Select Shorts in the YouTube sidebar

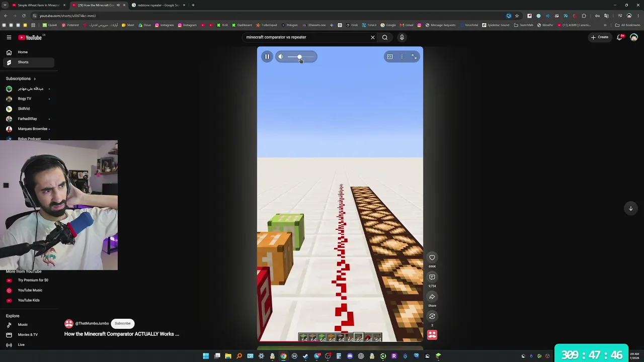click(28, 62)
